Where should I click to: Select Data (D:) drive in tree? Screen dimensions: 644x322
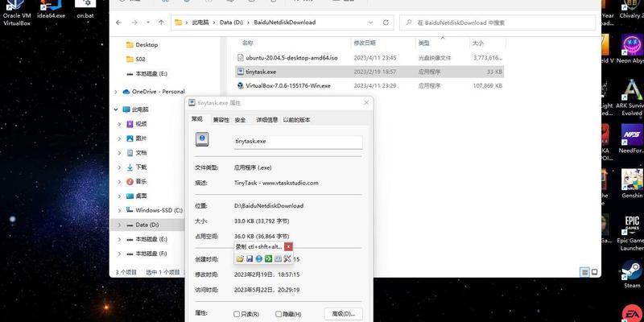(147, 225)
